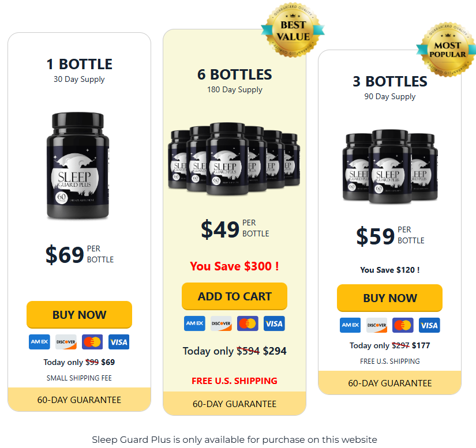Click Buy Now for 3 Bottles
This screenshot has width=476, height=448.
(390, 298)
